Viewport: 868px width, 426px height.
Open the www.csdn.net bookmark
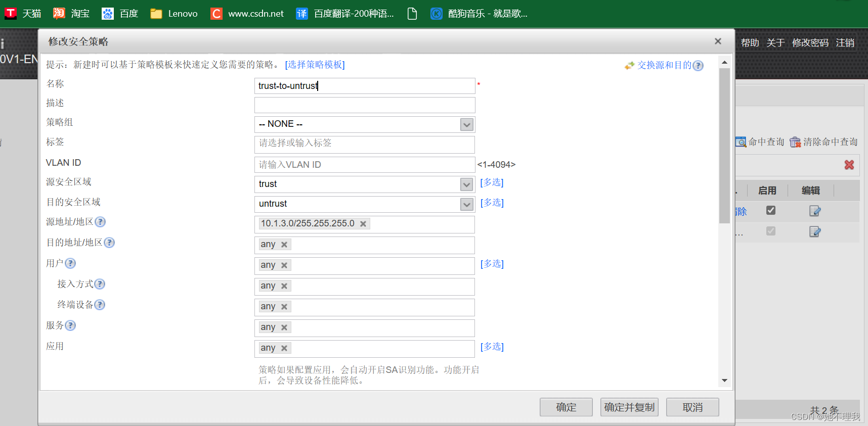pos(247,14)
